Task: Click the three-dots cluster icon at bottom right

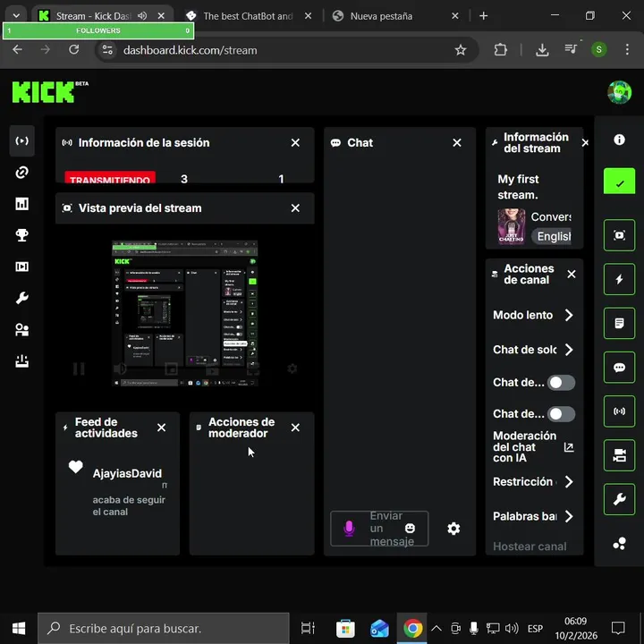Action: (619, 544)
